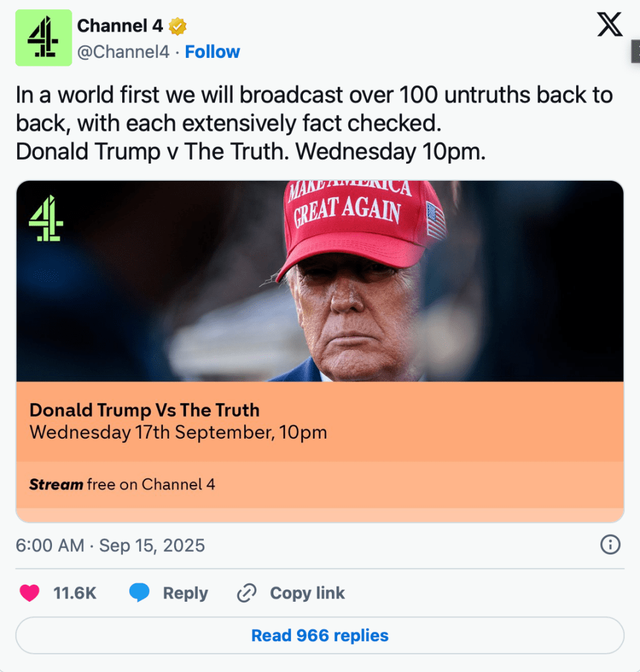This screenshot has width=640, height=672.
Task: Read 966 replies
Action: (320, 635)
